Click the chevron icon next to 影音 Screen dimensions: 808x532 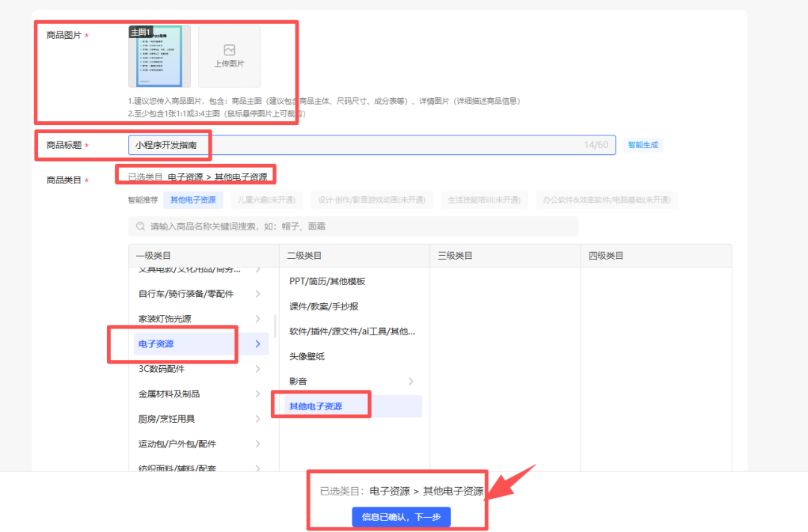click(410, 380)
